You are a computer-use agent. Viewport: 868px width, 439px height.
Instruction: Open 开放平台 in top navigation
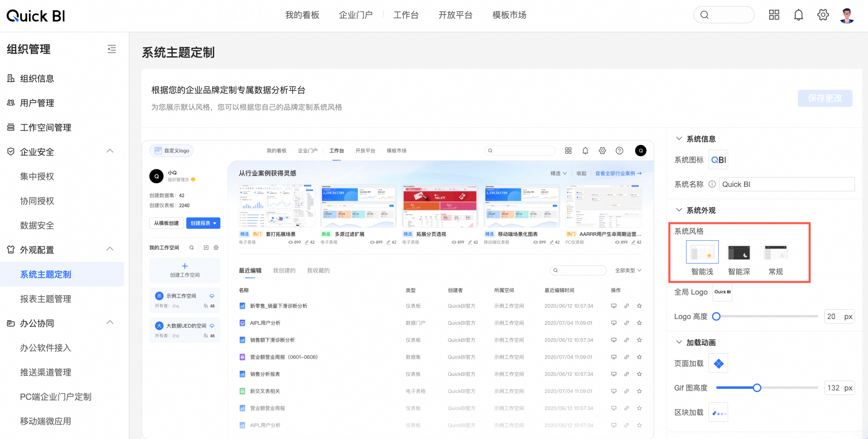[x=455, y=15]
